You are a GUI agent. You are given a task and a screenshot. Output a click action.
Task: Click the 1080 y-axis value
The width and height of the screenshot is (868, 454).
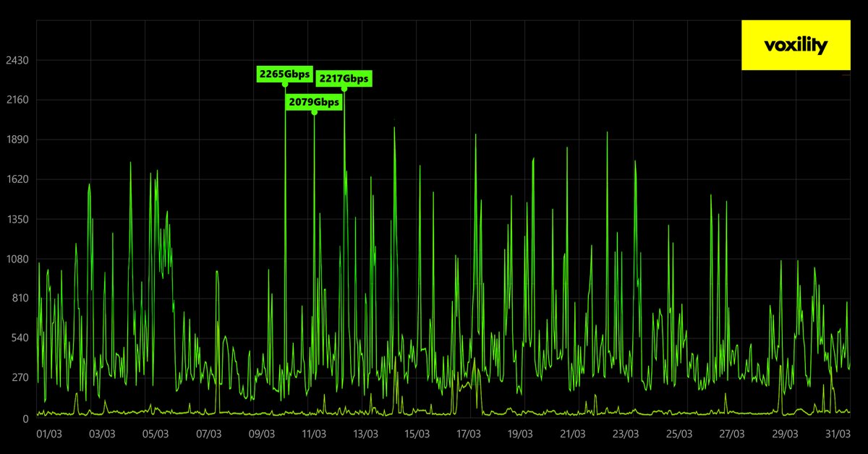click(16, 259)
